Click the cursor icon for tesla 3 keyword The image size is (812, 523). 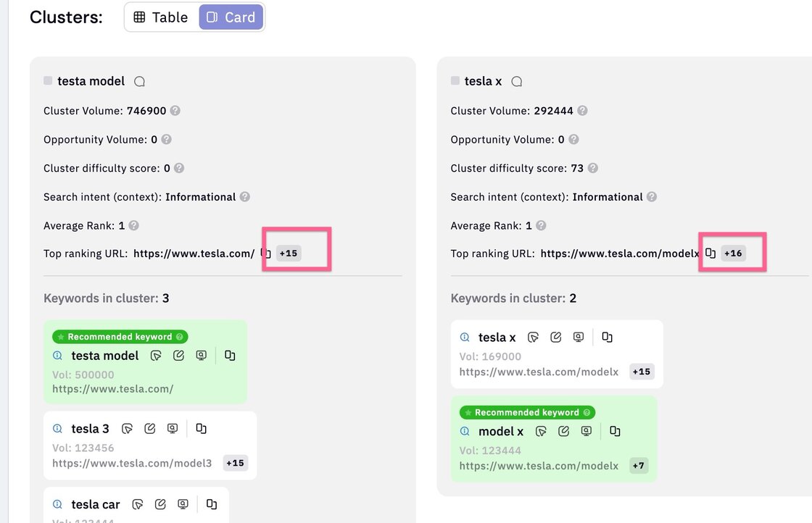click(x=127, y=428)
